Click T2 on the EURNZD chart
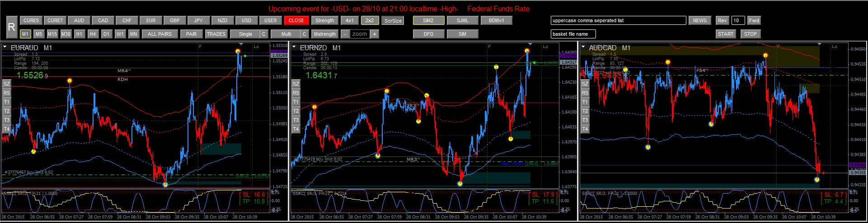The width and height of the screenshot is (868, 223). pyautogui.click(x=296, y=111)
